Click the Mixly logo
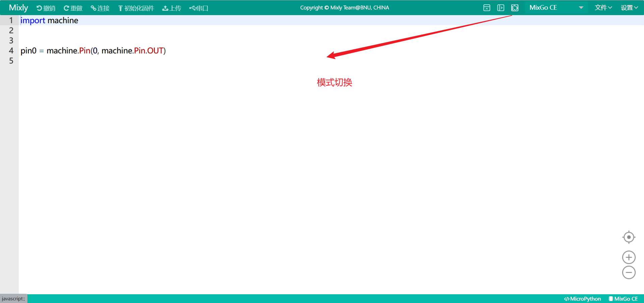The image size is (644, 303). pyautogui.click(x=18, y=8)
